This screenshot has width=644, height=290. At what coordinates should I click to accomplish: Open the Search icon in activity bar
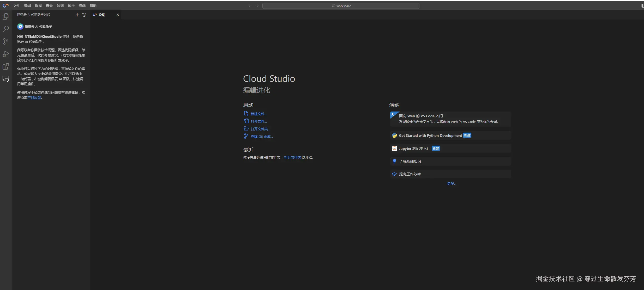[x=6, y=29]
